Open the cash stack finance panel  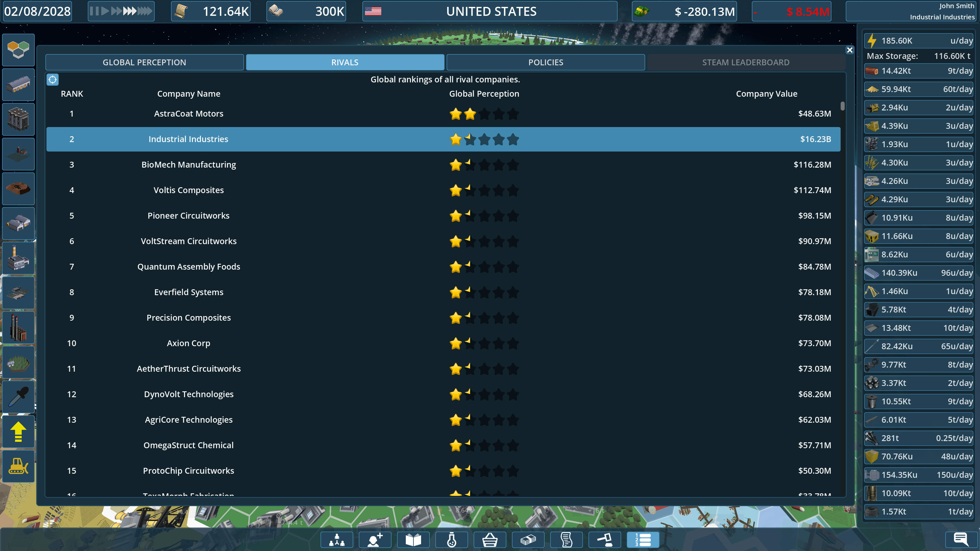click(528, 540)
